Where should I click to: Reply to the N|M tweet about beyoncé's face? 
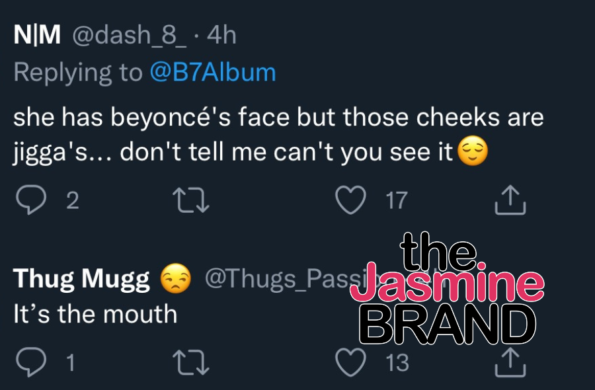pyautogui.click(x=31, y=200)
